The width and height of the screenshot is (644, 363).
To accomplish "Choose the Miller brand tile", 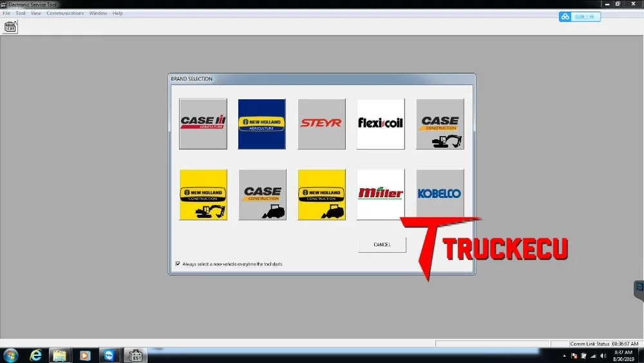I will [381, 195].
